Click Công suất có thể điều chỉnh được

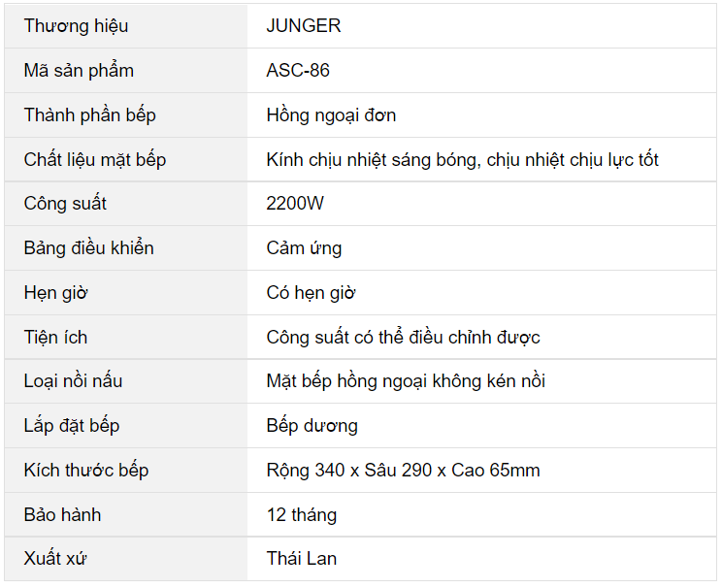[x=403, y=338]
